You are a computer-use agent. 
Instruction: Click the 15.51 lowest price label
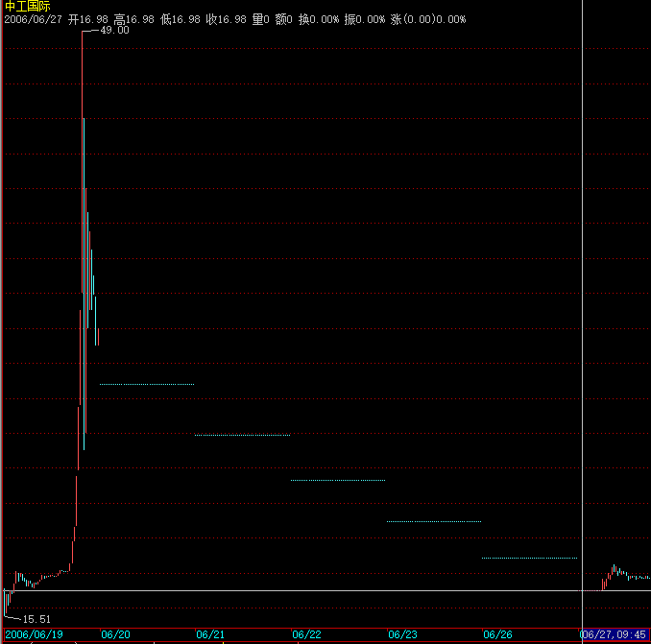pos(36,620)
